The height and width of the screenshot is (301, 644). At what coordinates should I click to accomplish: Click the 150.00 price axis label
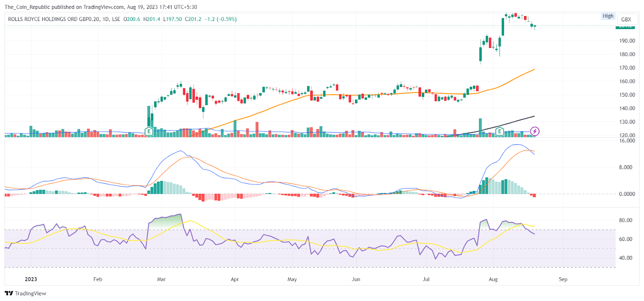click(627, 95)
